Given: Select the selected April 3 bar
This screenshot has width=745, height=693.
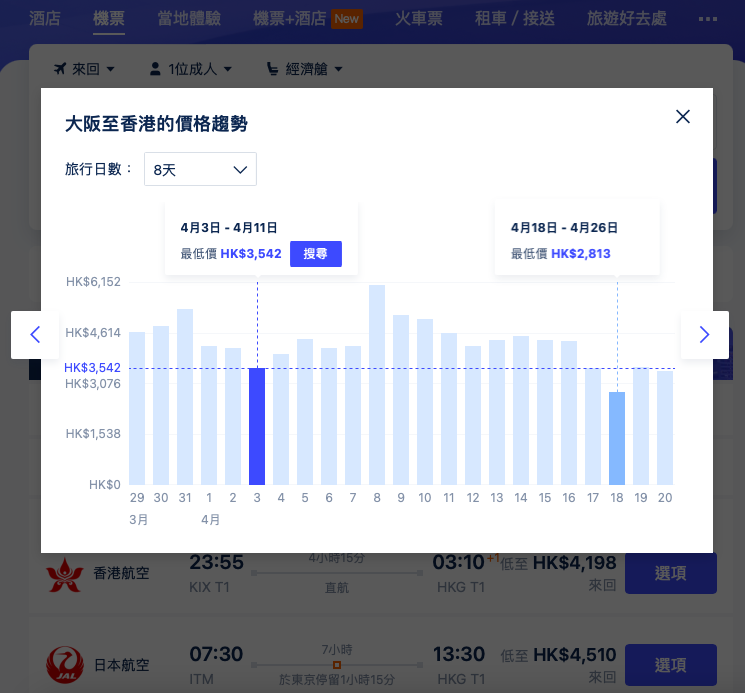Looking at the screenshot, I should point(257,426).
